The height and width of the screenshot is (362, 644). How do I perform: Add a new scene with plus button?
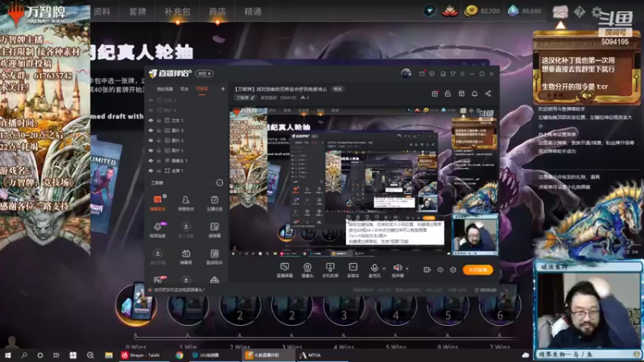coord(223,88)
